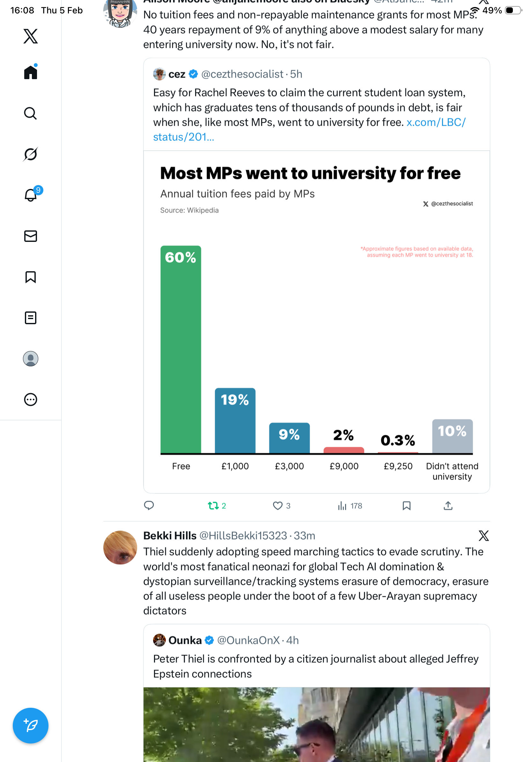Screen dimensions: 532x762
Task: Open Bookmarks icon in sidebar
Action: [31, 277]
